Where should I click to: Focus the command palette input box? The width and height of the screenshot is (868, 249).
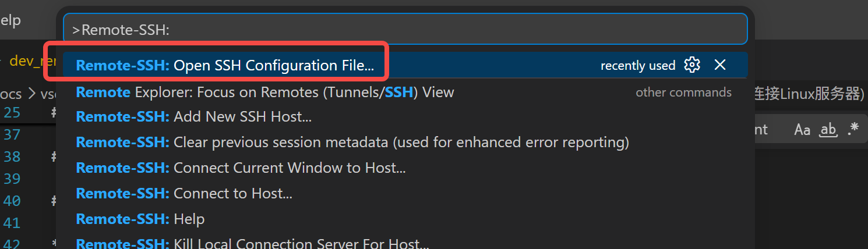(405, 29)
